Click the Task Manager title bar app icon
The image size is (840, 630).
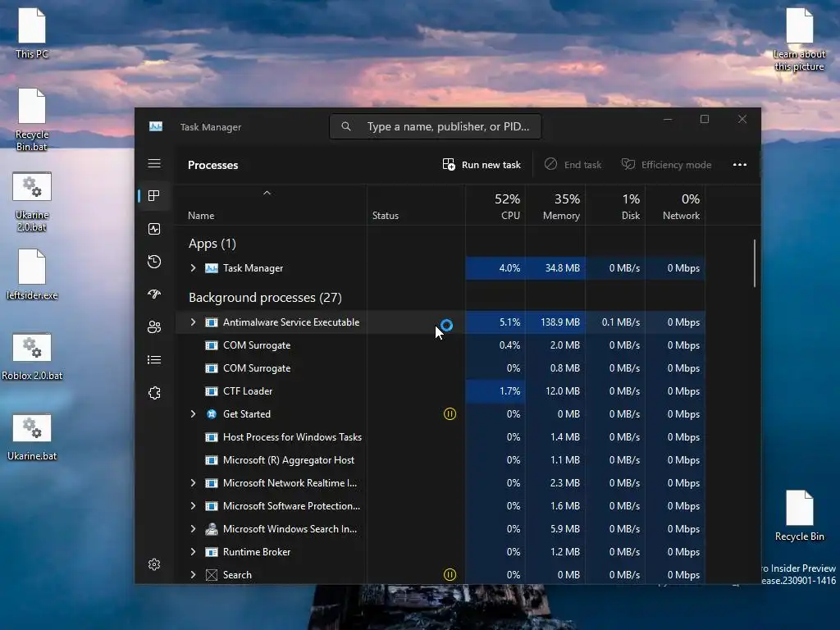(156, 126)
